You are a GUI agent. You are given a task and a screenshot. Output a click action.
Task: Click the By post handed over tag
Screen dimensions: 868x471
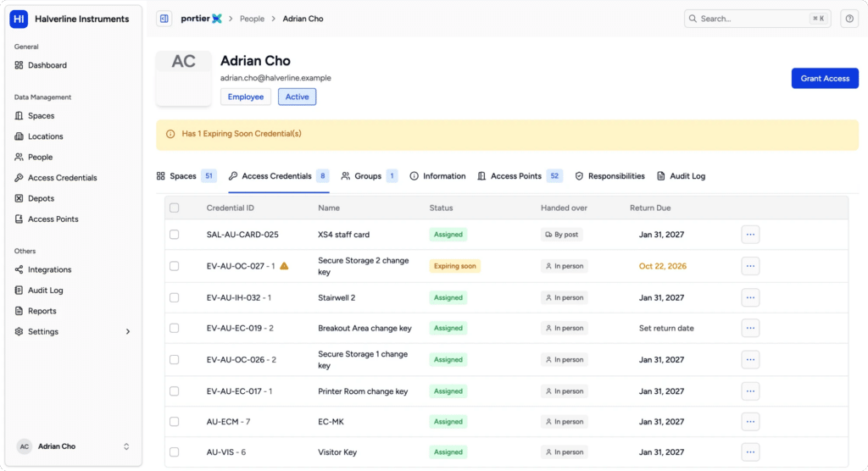click(x=562, y=235)
